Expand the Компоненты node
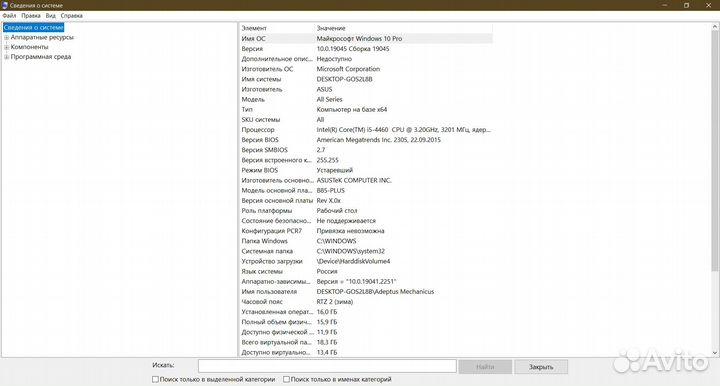This screenshot has height=386, width=720. [6, 47]
